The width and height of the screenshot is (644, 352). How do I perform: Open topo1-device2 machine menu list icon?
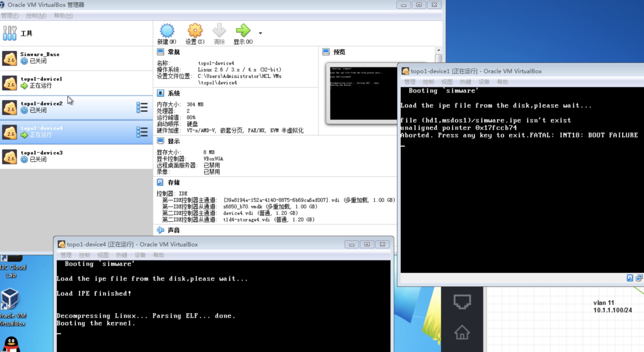pos(142,107)
